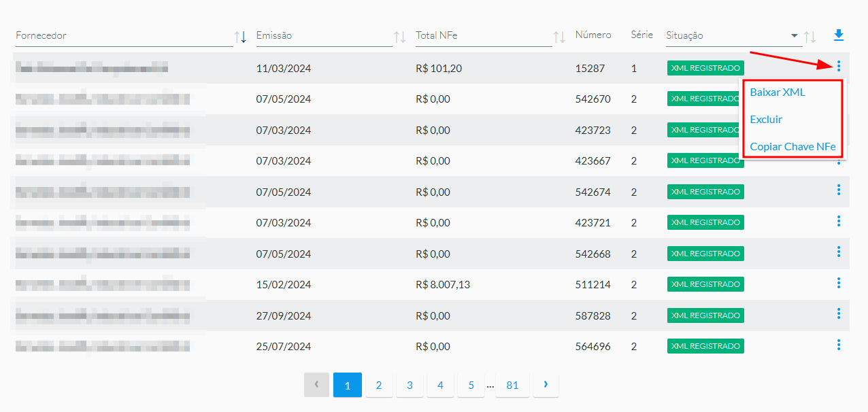The height and width of the screenshot is (412, 868).
Task: Jump to page 81 in pagination
Action: (x=512, y=385)
